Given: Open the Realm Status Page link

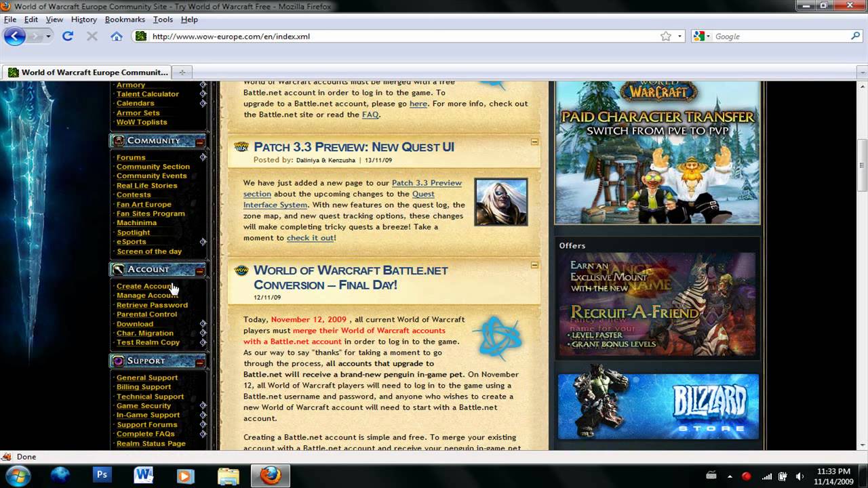Looking at the screenshot, I should click(151, 443).
